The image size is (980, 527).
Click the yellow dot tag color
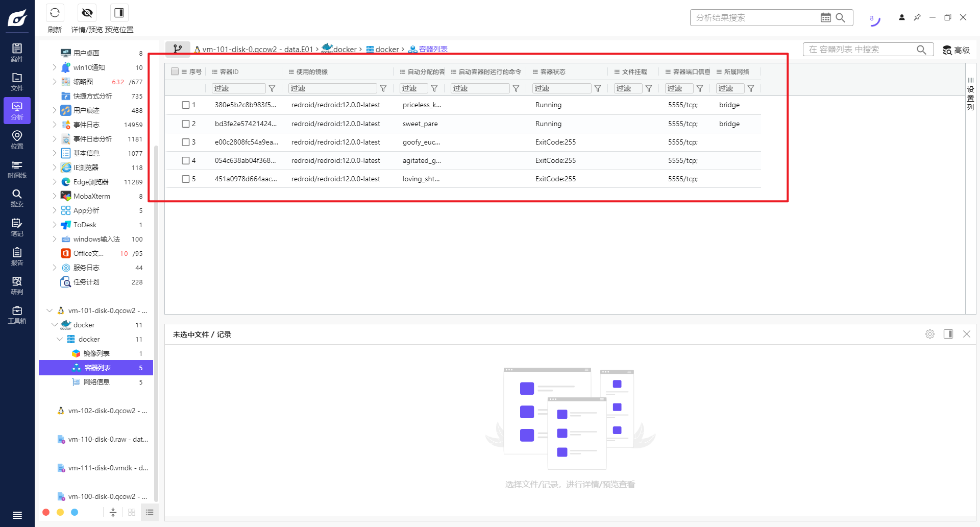[60, 512]
